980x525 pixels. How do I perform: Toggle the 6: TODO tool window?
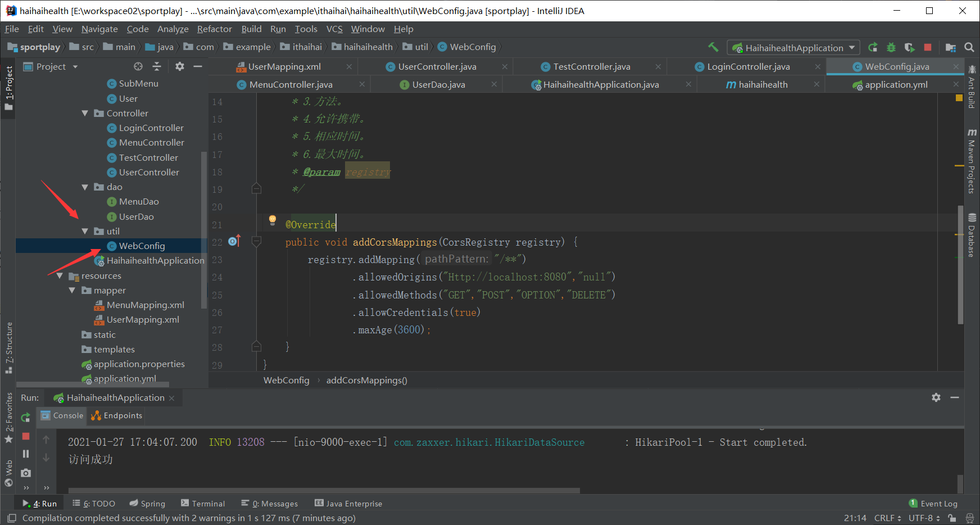pos(94,504)
